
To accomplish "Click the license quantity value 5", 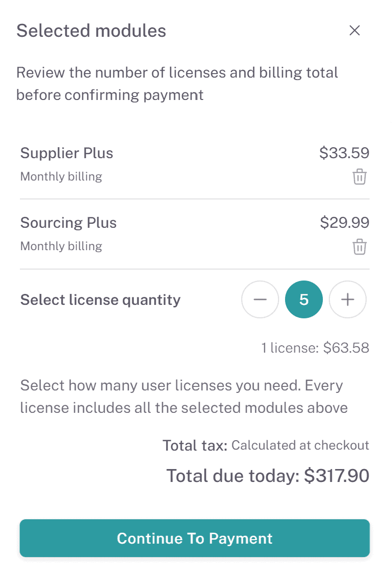I will point(304,300).
